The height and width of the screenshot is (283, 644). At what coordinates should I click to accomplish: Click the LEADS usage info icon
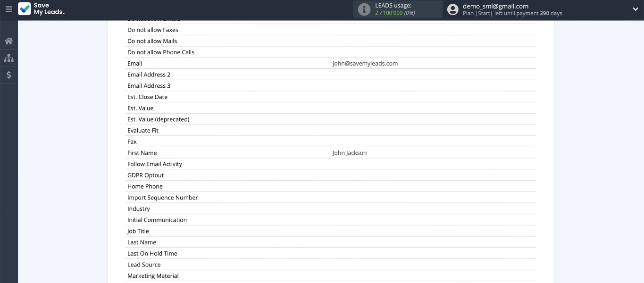(x=364, y=9)
